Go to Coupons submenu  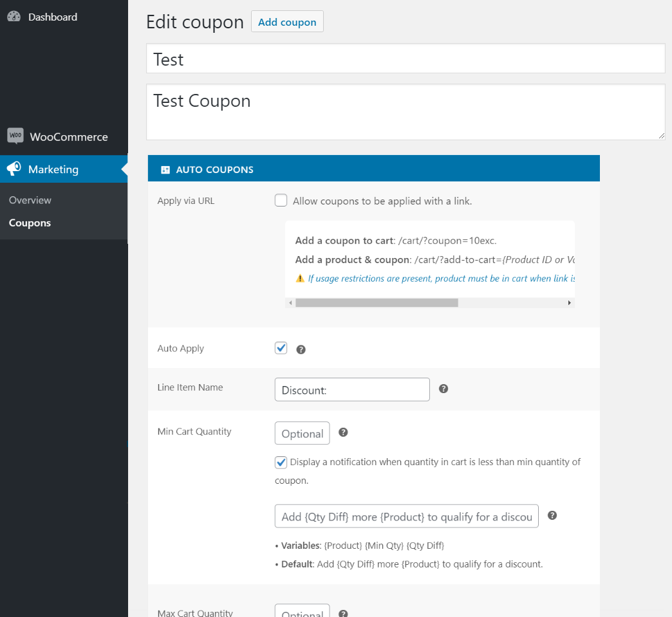click(x=30, y=223)
